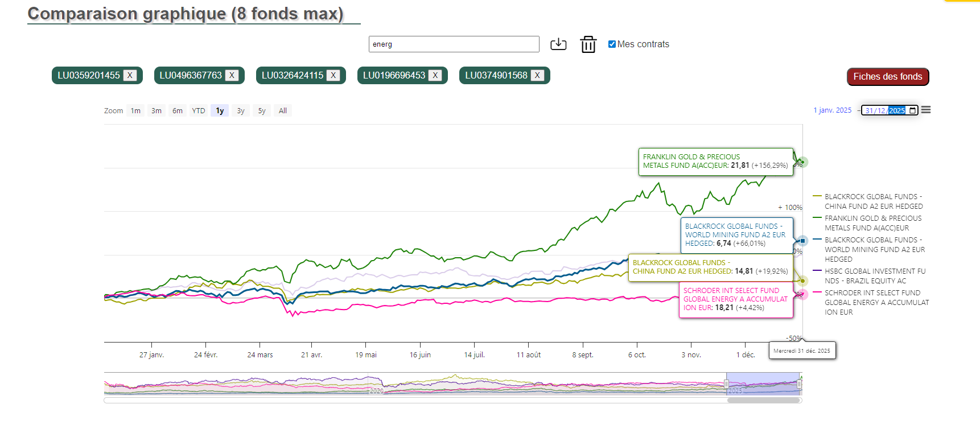The width and height of the screenshot is (980, 433).
Task: Switch zoom range to 5y
Action: tap(262, 111)
